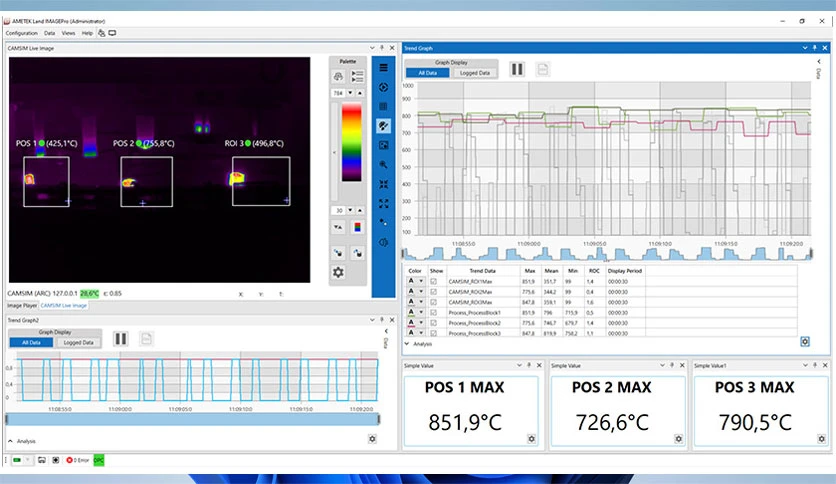
Task: Toggle Show checkbox for Process_ProcessBlock2
Action: pos(433,323)
